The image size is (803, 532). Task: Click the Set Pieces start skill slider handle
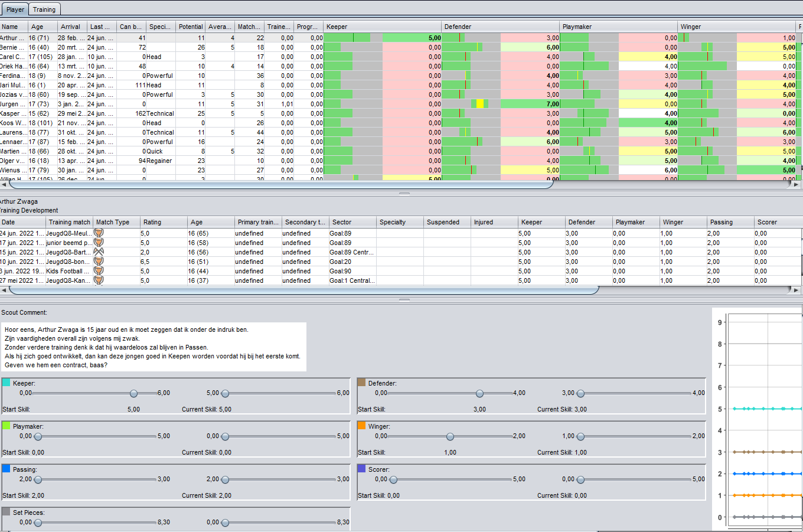click(x=38, y=523)
